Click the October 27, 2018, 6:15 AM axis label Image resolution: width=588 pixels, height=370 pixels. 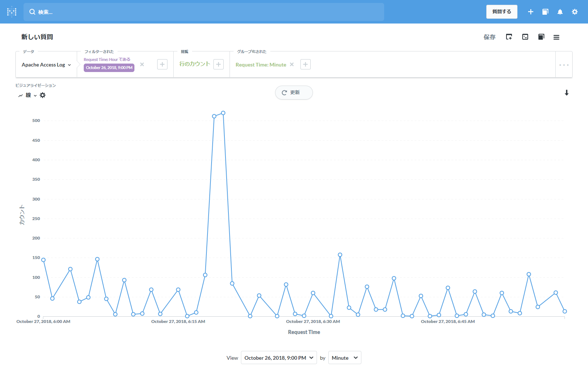[x=178, y=321]
